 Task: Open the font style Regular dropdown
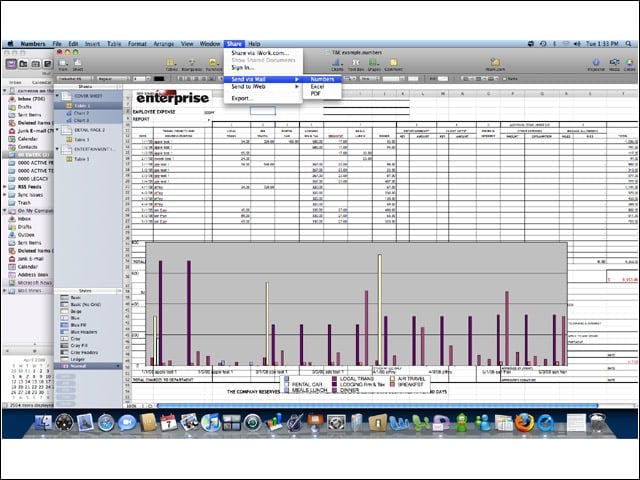coord(113,79)
